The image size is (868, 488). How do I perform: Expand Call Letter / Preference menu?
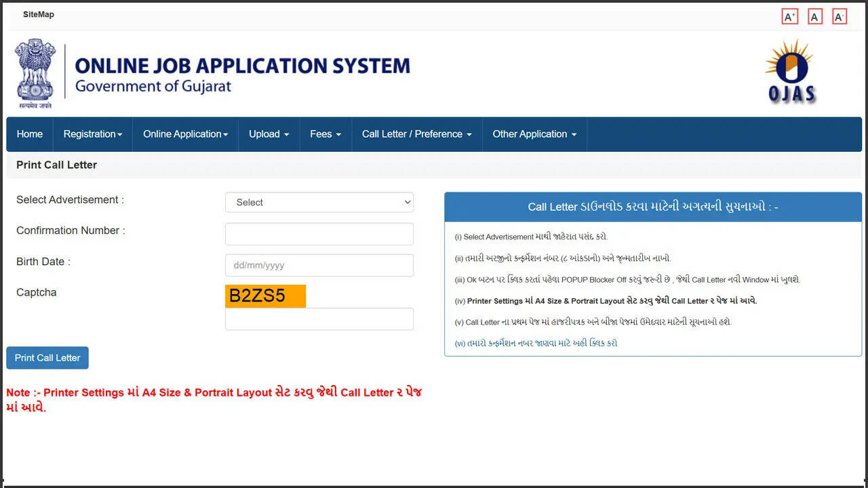tap(416, 134)
